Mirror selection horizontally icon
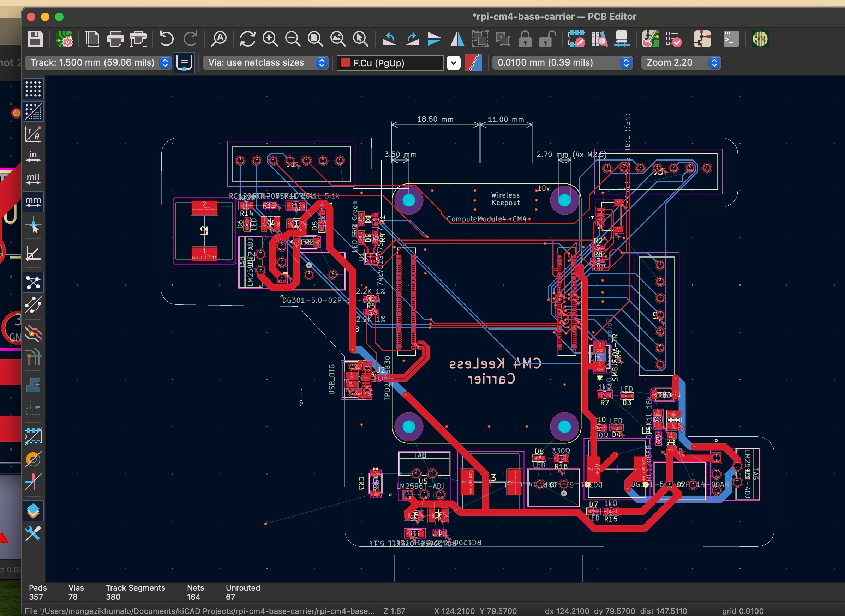Image resolution: width=845 pixels, height=616 pixels. click(457, 39)
